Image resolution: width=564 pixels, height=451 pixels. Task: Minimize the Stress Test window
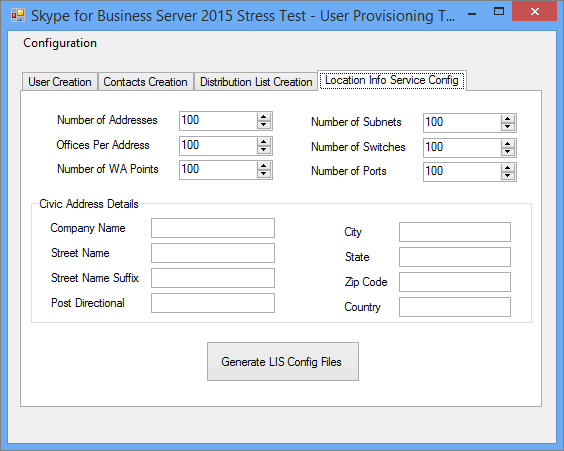coord(472,13)
